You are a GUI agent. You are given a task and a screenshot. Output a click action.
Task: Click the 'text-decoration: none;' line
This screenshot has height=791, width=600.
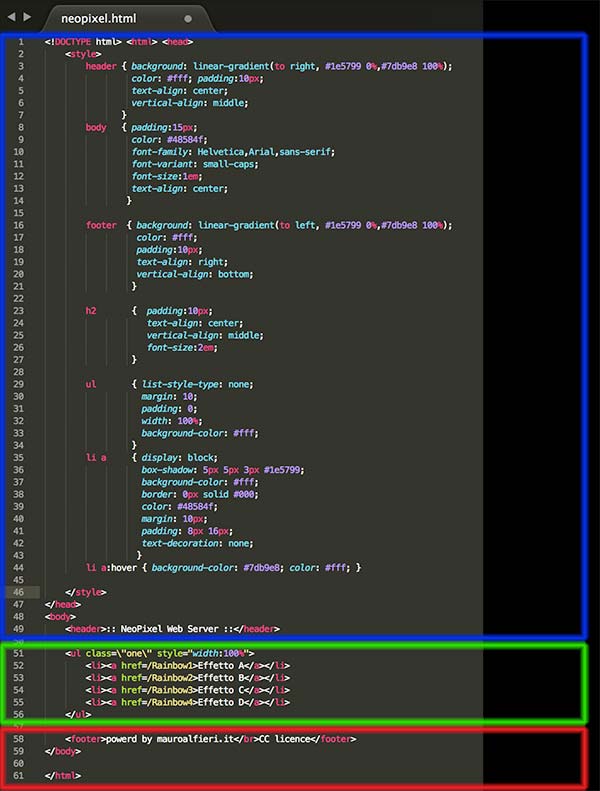click(197, 543)
